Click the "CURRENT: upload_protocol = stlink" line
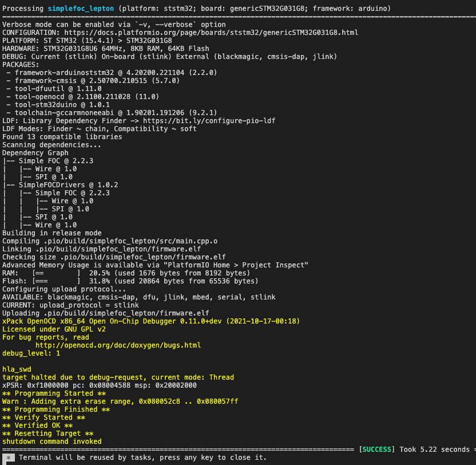 point(70,305)
